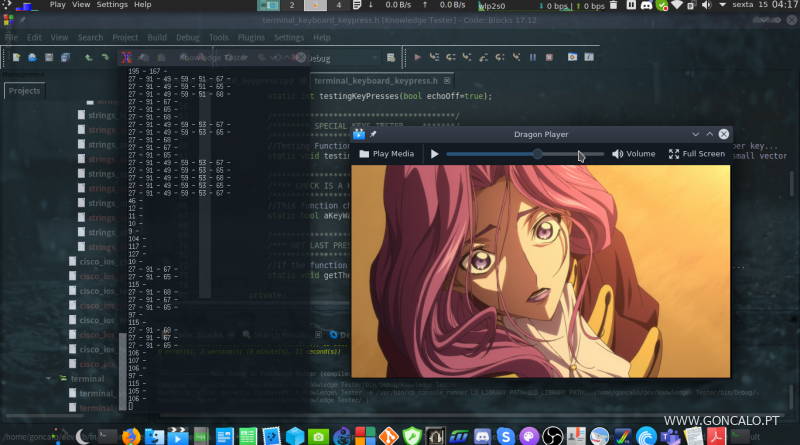
Task: Open the Git icon in the bottom taskbar
Action: (389, 437)
